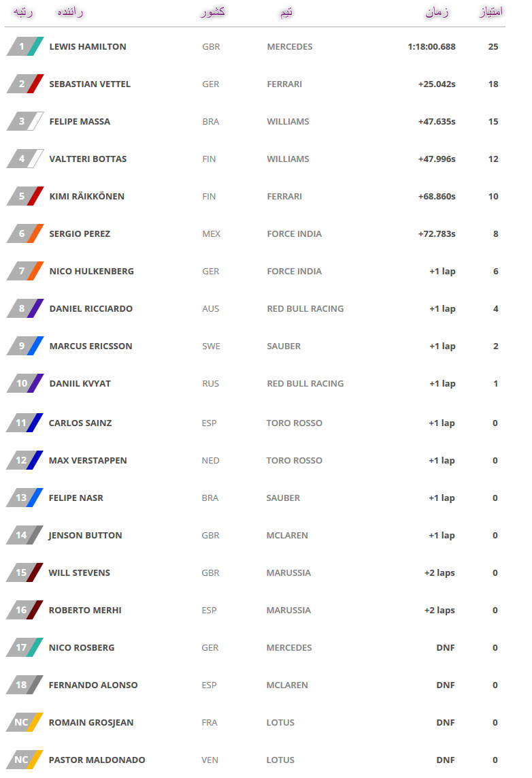532x778 pixels.
Task: Click the زمان column header
Action: pyautogui.click(x=437, y=12)
